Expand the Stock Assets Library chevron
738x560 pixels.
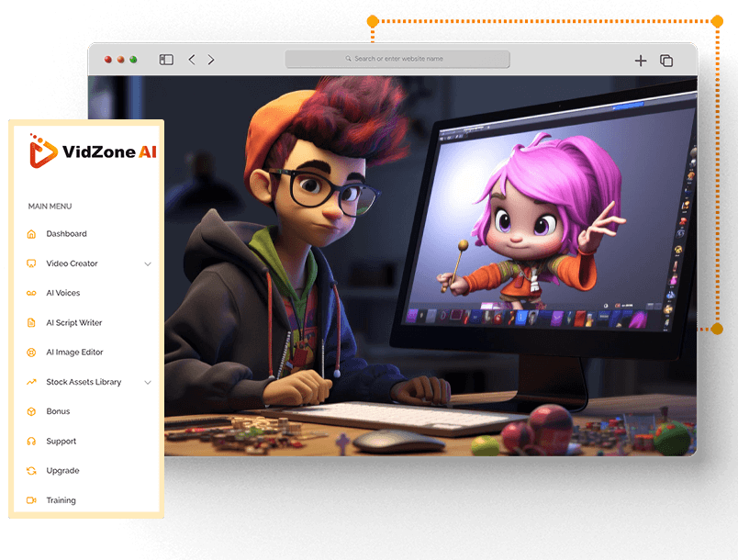click(148, 382)
